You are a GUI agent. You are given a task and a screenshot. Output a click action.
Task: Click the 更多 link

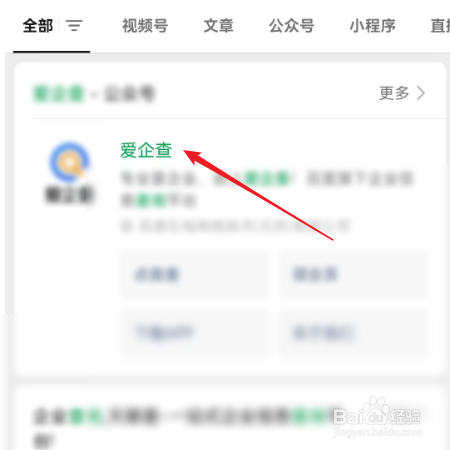point(394,93)
